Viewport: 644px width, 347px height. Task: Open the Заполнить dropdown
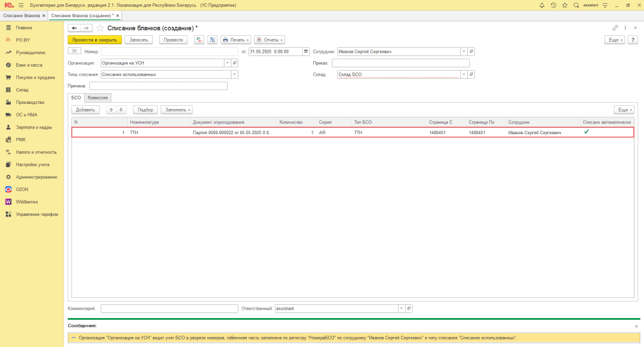(177, 110)
